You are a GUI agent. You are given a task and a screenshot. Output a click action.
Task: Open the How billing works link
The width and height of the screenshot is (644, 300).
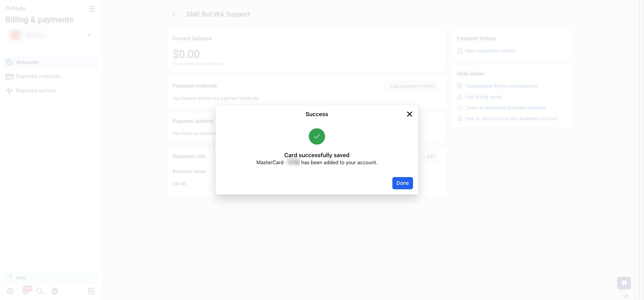click(x=483, y=97)
